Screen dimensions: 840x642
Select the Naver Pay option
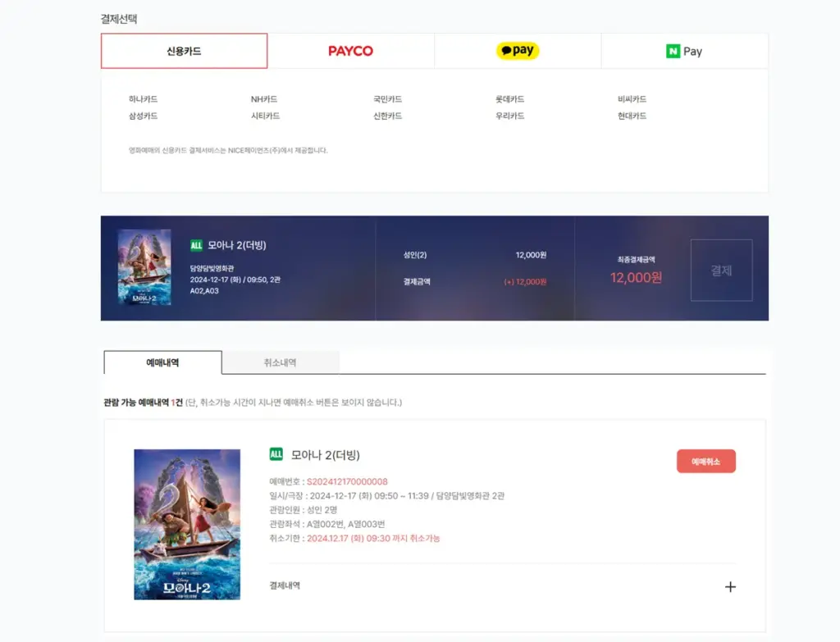pos(684,51)
